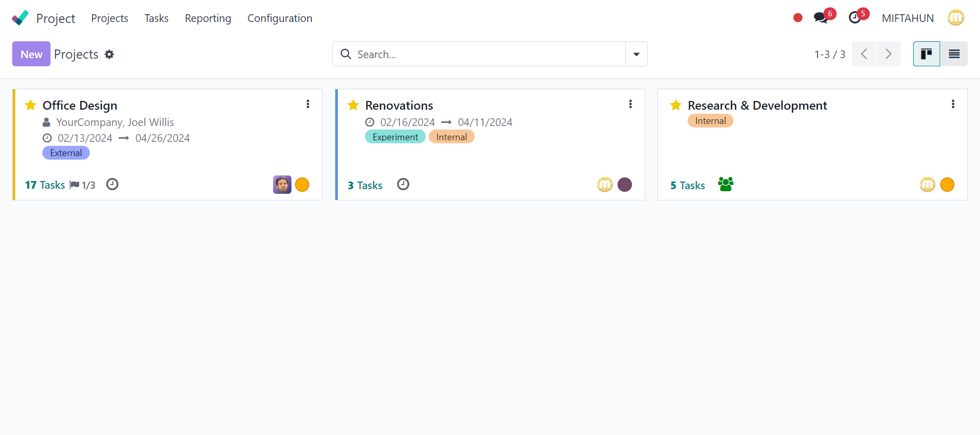Viewport: 980px width, 435px height.
Task: Open the Configuration menu
Action: (280, 18)
